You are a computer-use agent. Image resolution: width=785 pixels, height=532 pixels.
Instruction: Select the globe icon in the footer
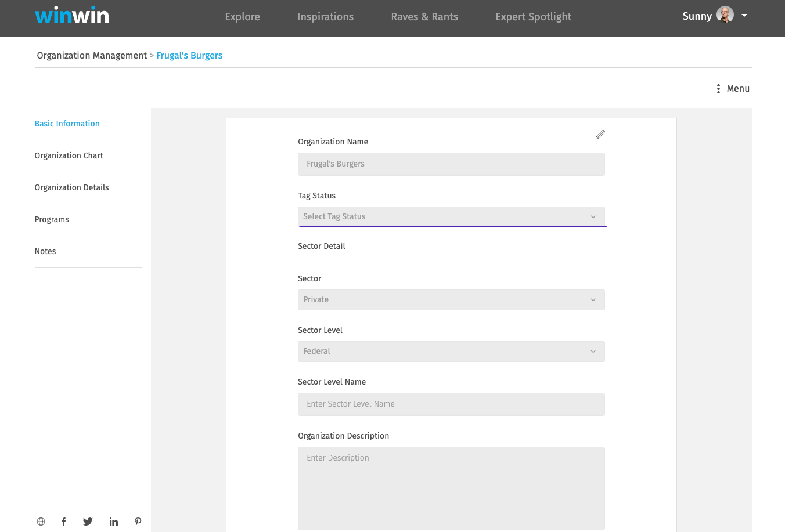pos(41,521)
